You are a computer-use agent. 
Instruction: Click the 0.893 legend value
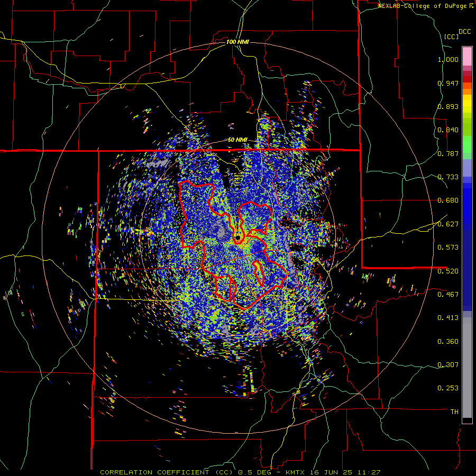pos(448,106)
